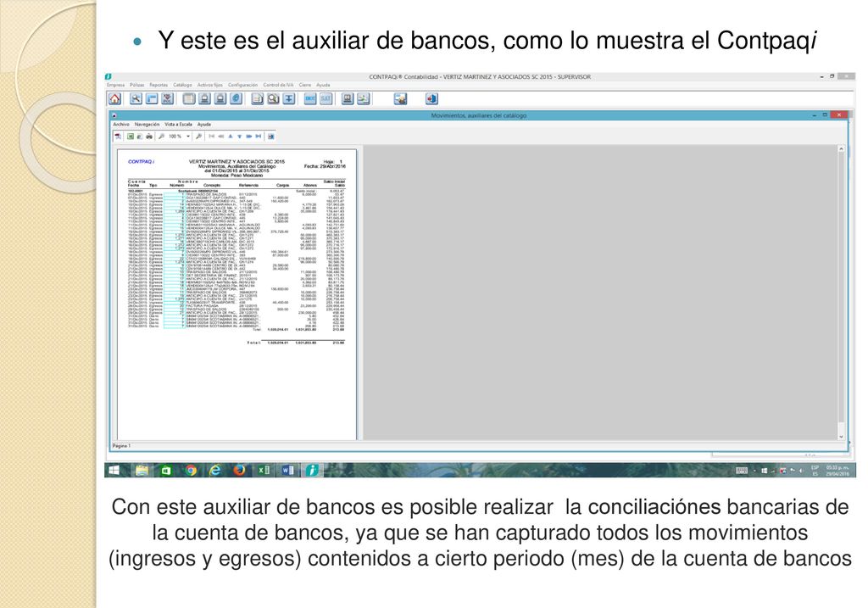Image resolution: width=868 pixels, height=608 pixels.
Task: Export report to Excel icon
Action: tap(131, 137)
